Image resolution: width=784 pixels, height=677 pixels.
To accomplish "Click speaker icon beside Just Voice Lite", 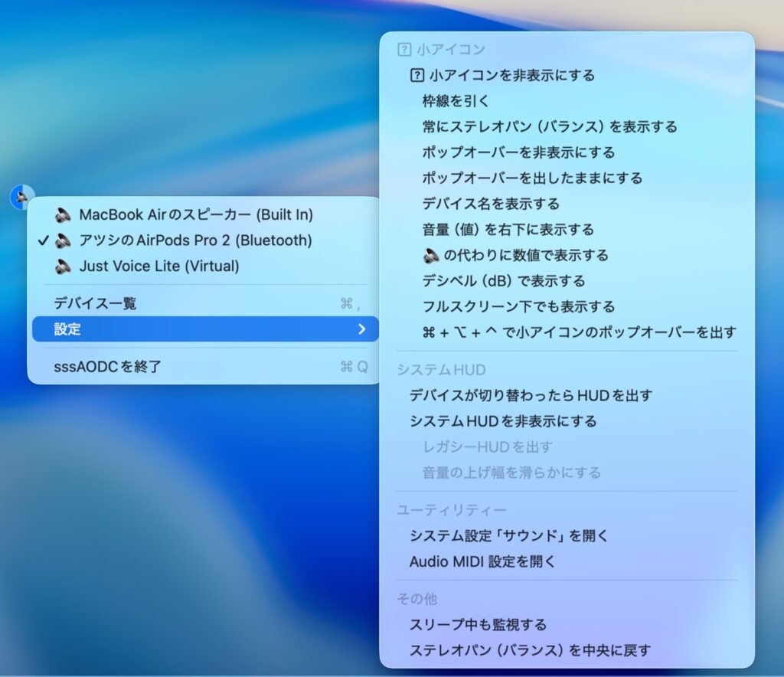I will click(x=64, y=267).
